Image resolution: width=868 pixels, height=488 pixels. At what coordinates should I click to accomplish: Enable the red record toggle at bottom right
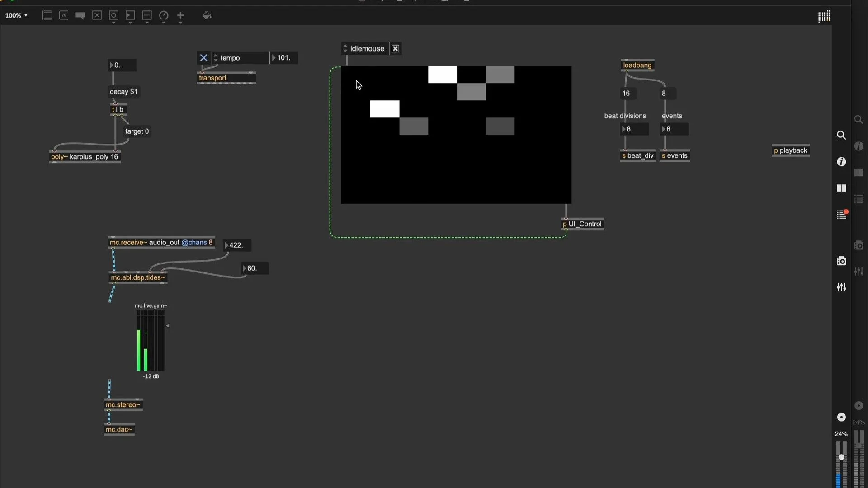pos(842,417)
